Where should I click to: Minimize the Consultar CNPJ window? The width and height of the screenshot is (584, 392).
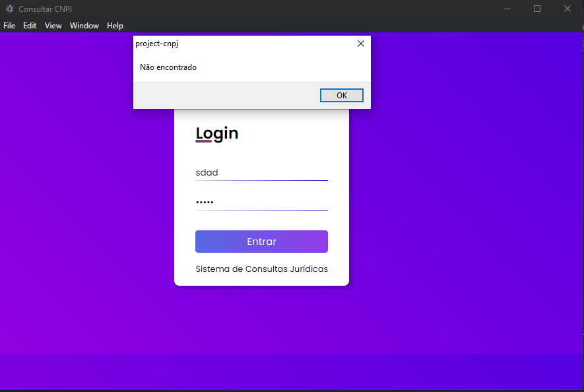507,9
